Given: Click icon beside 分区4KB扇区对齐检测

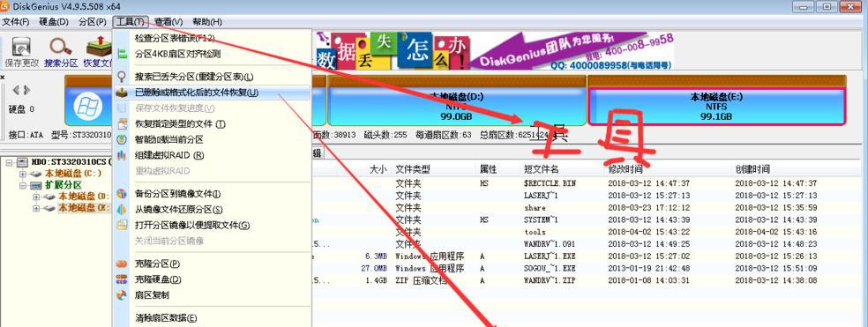Looking at the screenshot, I should pos(123,55).
